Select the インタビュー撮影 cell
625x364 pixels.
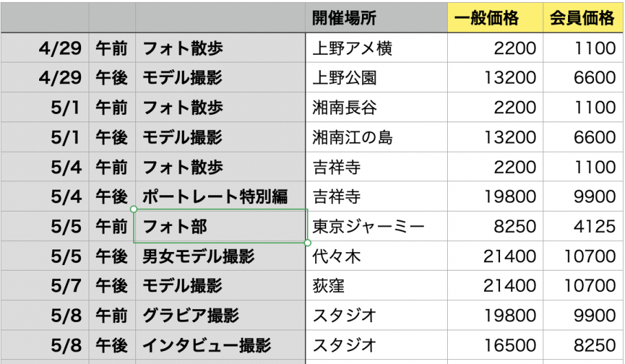[220, 345]
